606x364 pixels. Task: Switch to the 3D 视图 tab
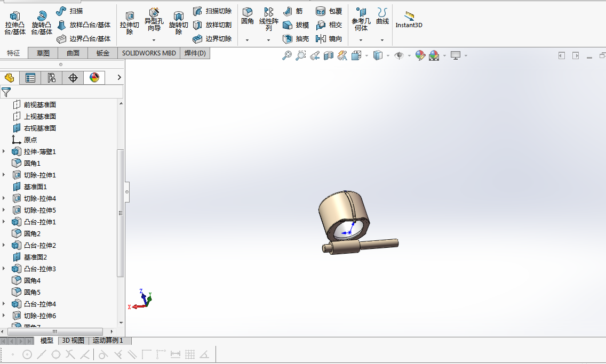pyautogui.click(x=73, y=341)
